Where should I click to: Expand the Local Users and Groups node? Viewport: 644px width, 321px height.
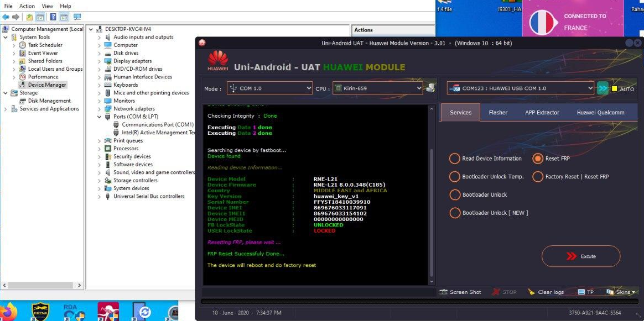tap(13, 69)
